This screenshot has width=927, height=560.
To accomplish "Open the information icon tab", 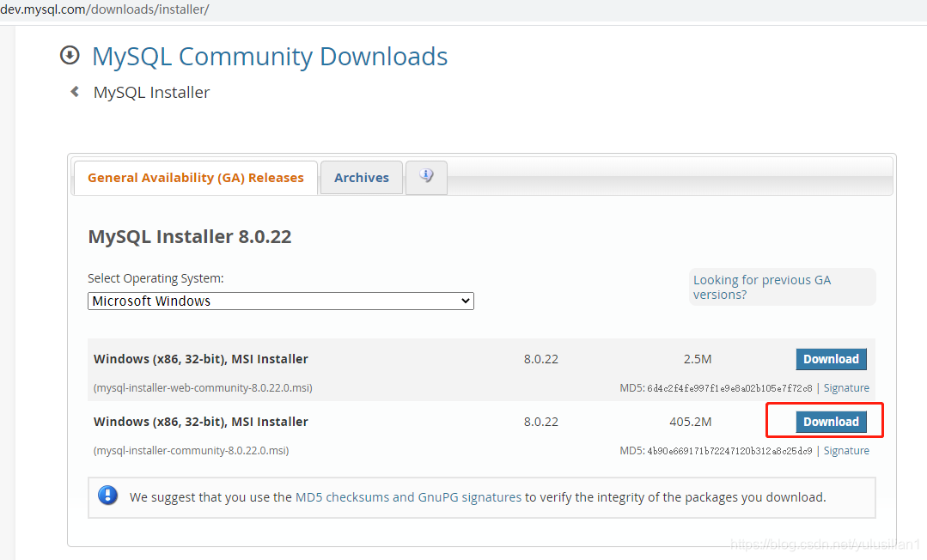I will (x=426, y=177).
